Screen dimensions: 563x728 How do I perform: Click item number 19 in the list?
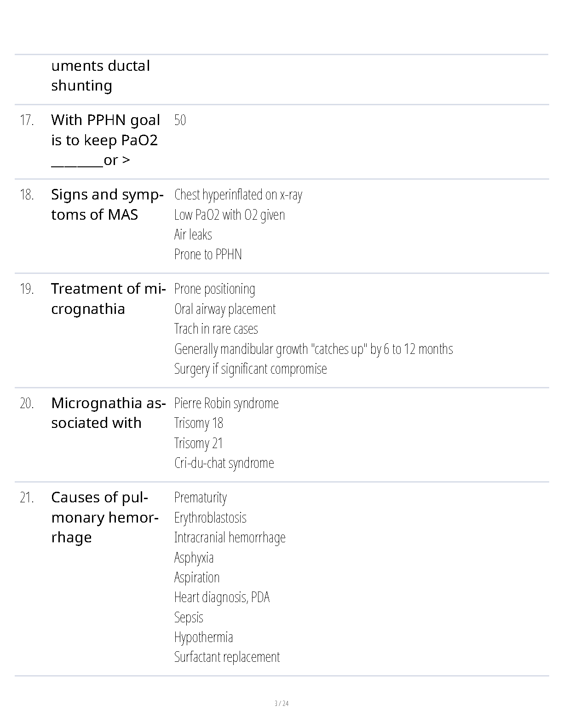coord(27,289)
